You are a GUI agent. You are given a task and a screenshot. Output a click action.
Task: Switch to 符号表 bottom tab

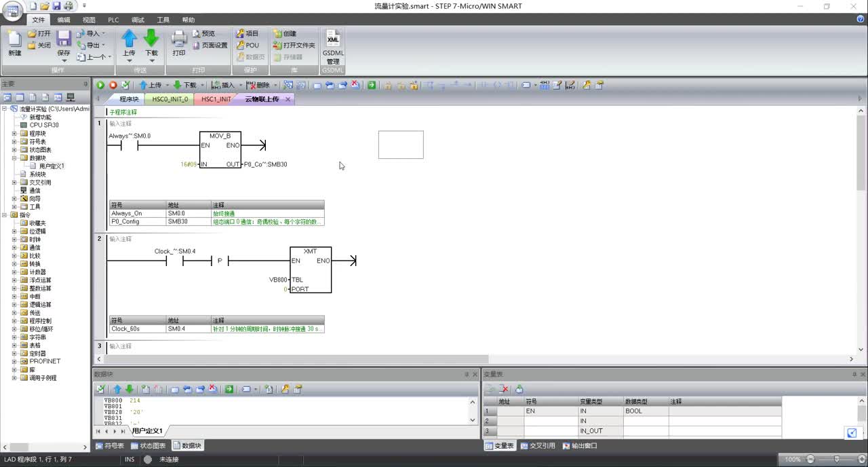point(110,446)
